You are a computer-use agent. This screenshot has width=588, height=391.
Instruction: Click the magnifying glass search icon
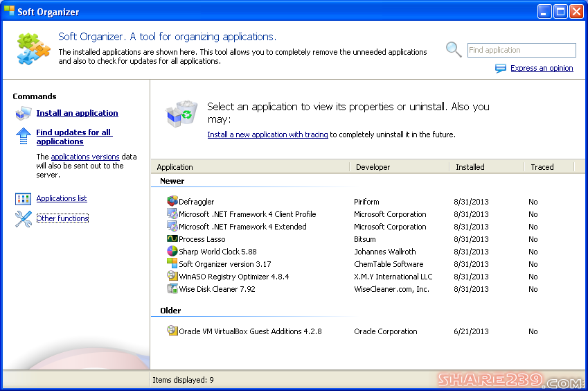point(454,49)
